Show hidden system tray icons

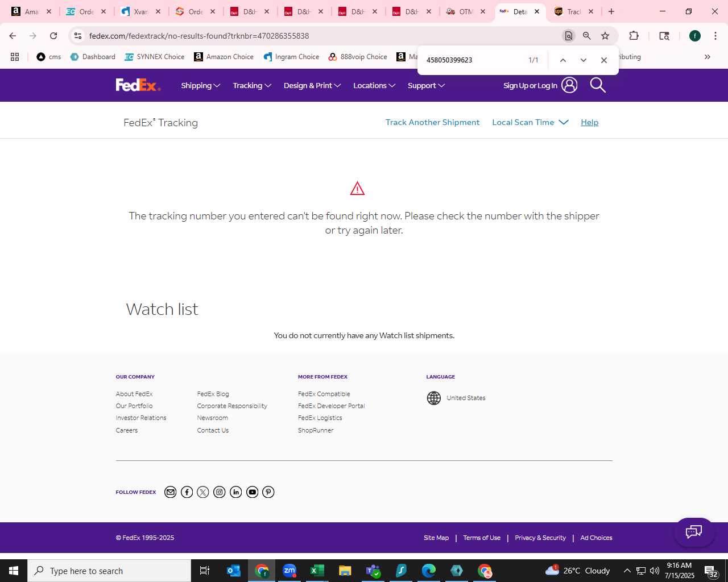point(627,571)
